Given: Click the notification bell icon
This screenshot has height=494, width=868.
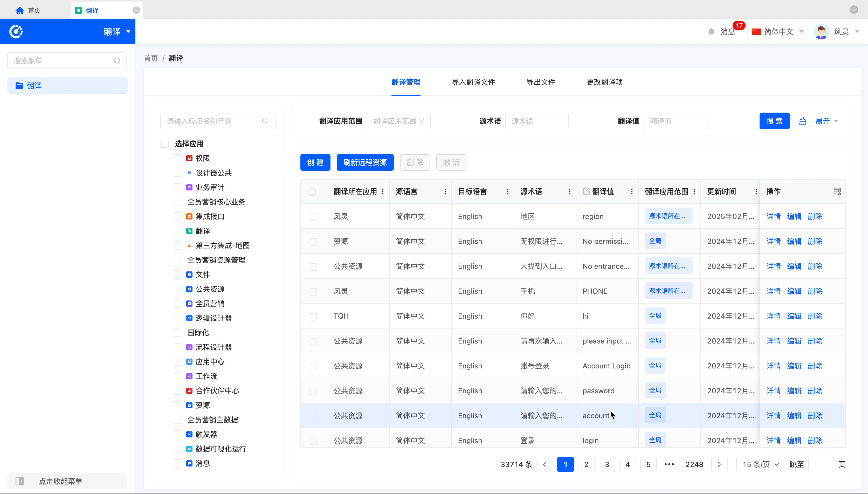Looking at the screenshot, I should [711, 32].
